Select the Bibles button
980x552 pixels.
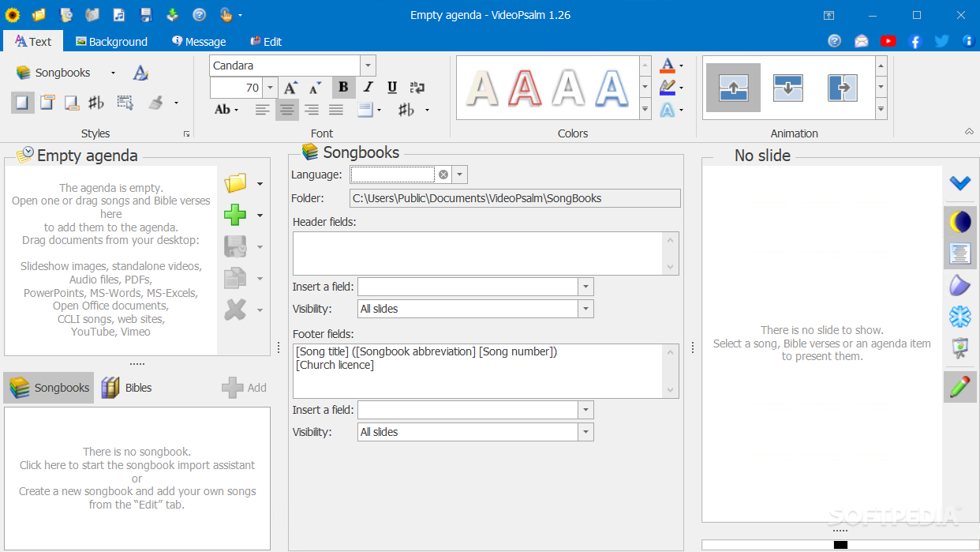(x=127, y=388)
